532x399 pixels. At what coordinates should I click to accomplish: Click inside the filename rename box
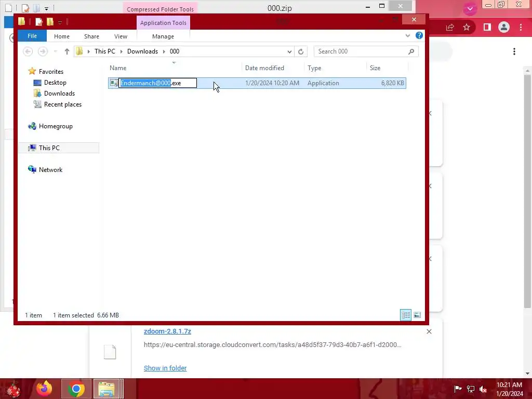[x=158, y=83]
